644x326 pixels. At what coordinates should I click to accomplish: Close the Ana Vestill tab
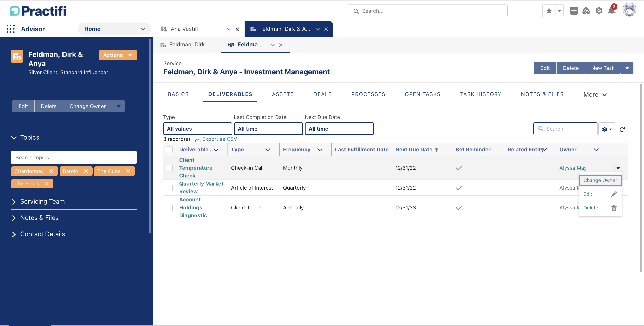pos(237,29)
